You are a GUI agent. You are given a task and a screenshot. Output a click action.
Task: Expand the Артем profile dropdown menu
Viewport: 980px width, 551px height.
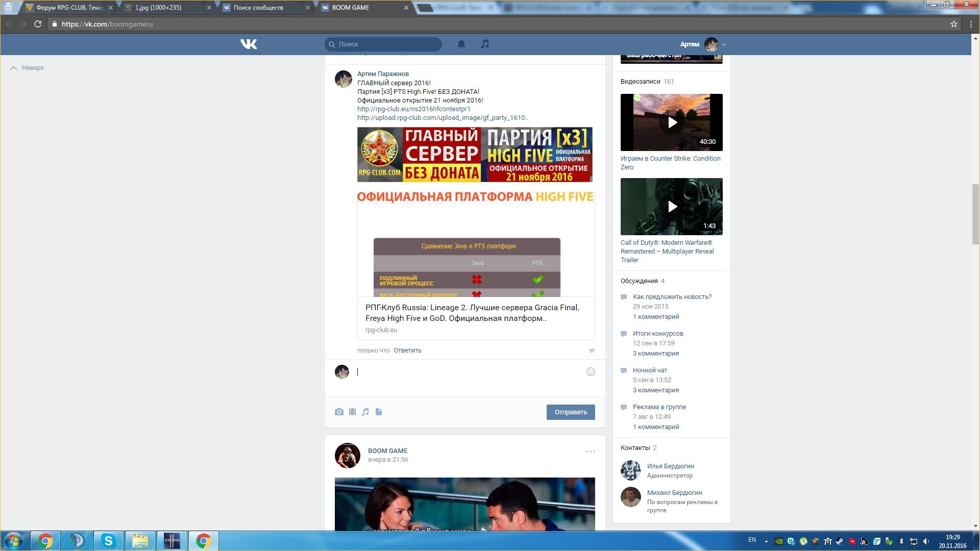point(724,44)
